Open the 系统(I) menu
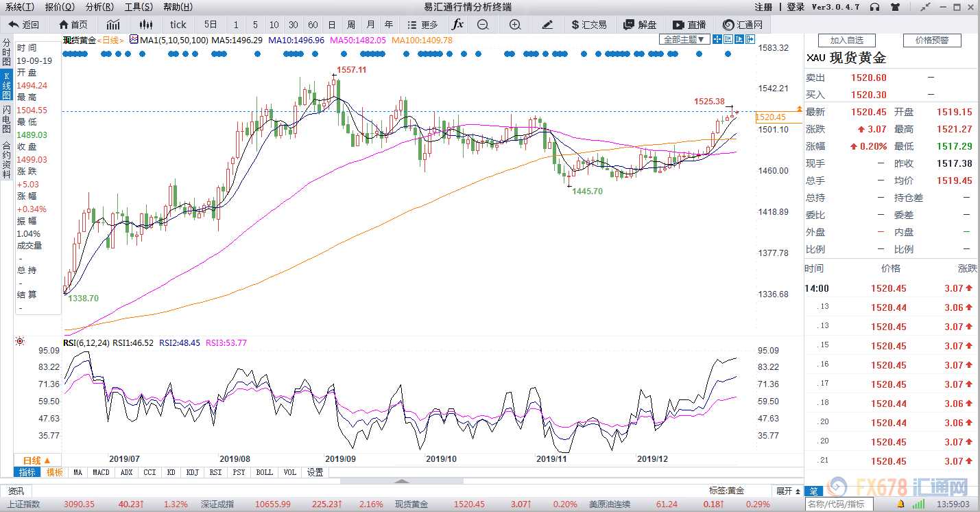Image resolution: width=980 pixels, height=512 pixels. [x=19, y=7]
